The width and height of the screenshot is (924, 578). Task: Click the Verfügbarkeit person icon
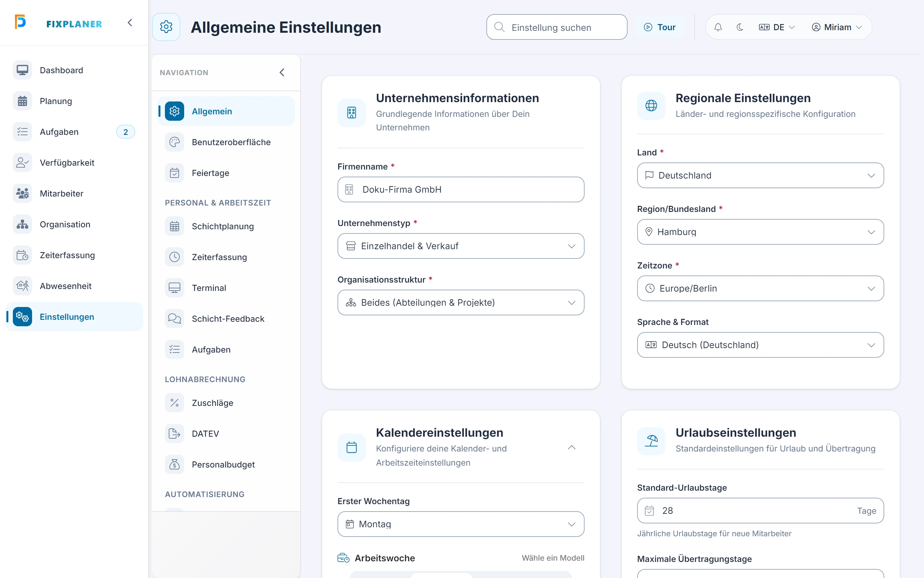22,162
